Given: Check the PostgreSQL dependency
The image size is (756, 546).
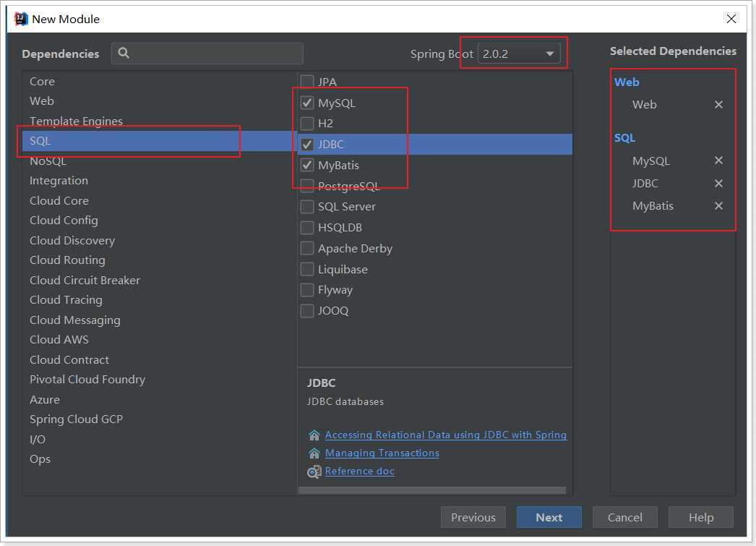Looking at the screenshot, I should [x=307, y=186].
